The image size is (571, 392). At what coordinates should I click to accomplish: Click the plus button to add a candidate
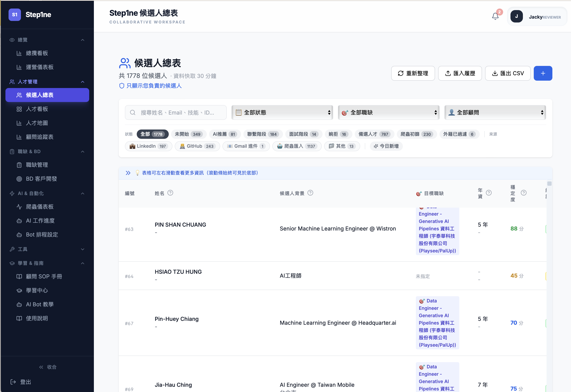click(x=543, y=73)
